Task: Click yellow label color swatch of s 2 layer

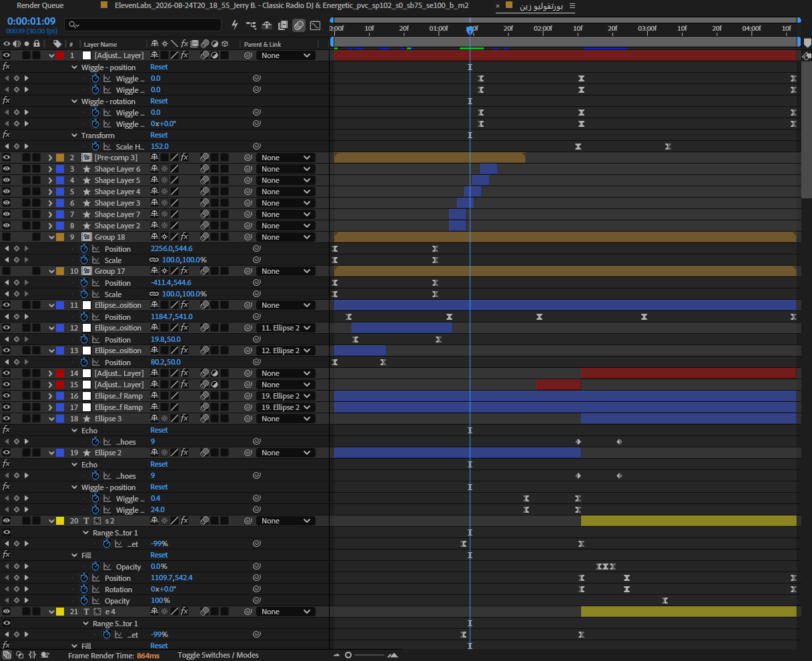Action: pyautogui.click(x=59, y=521)
